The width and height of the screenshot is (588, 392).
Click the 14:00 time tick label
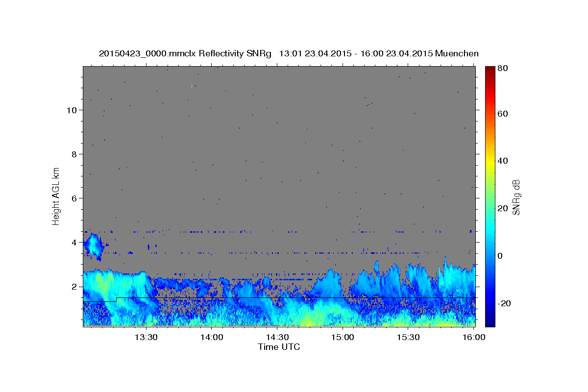(212, 337)
